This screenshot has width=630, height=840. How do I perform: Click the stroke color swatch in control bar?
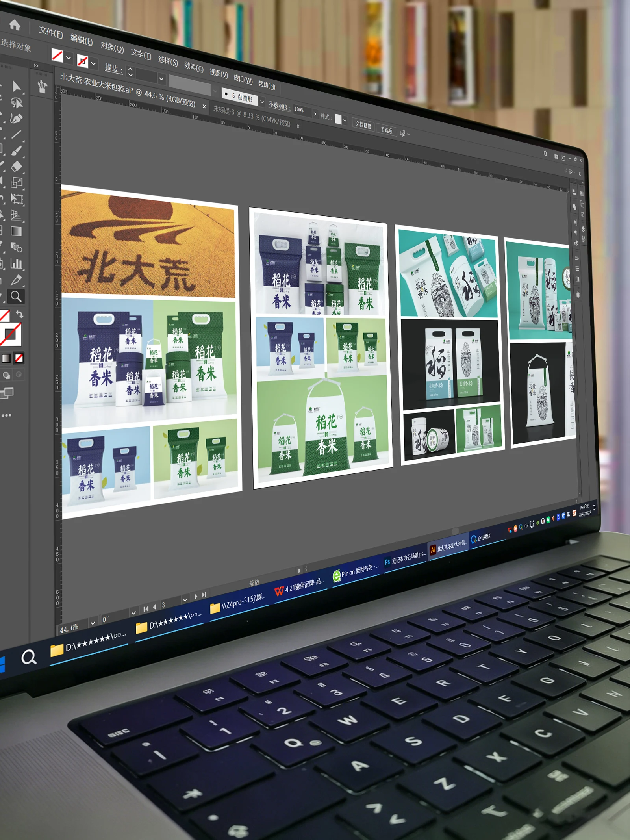click(x=82, y=61)
